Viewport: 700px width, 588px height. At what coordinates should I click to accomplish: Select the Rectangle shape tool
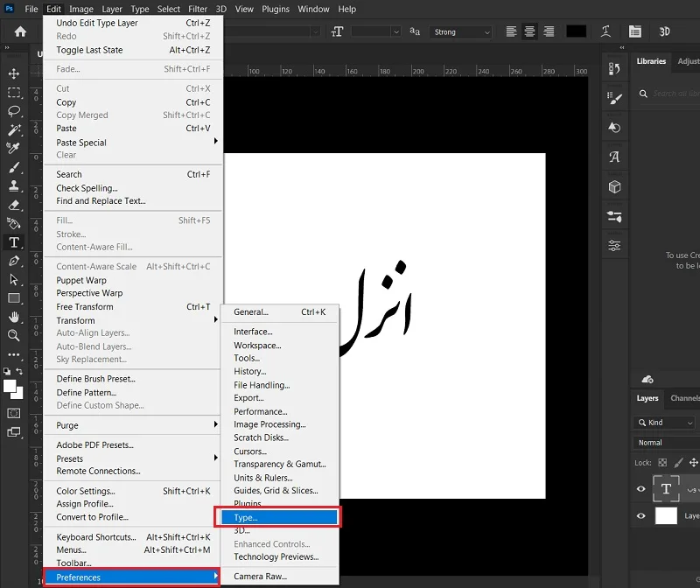pyautogui.click(x=14, y=298)
